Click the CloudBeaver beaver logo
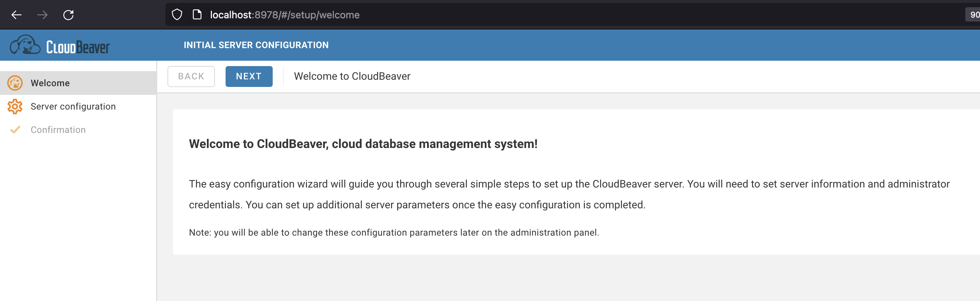 pyautogui.click(x=25, y=45)
